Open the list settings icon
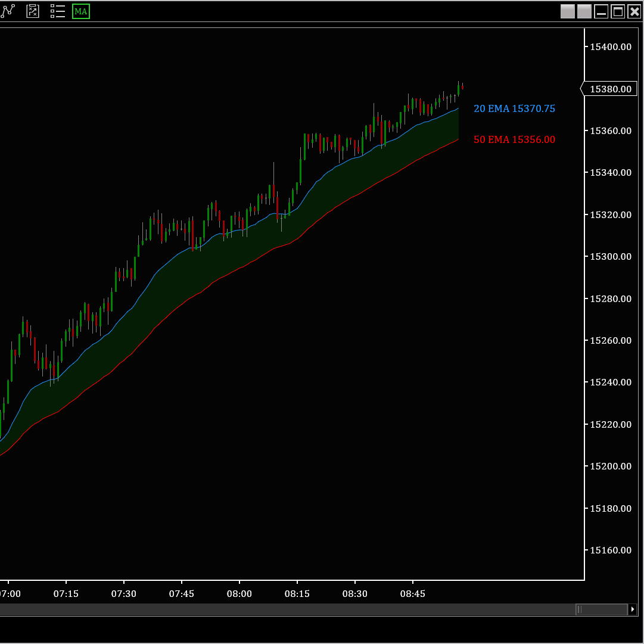The height and width of the screenshot is (644, 644). (58, 11)
